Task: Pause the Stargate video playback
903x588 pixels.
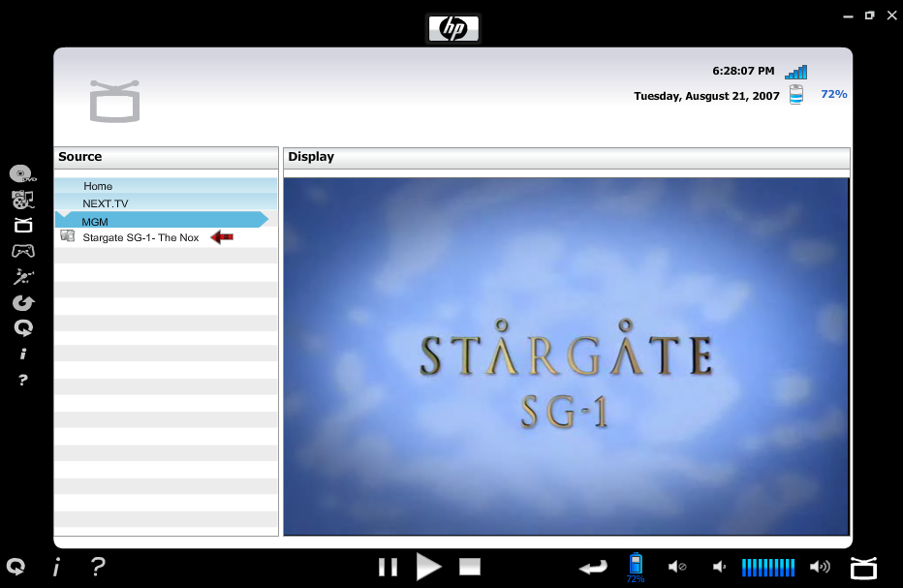Action: (x=389, y=568)
